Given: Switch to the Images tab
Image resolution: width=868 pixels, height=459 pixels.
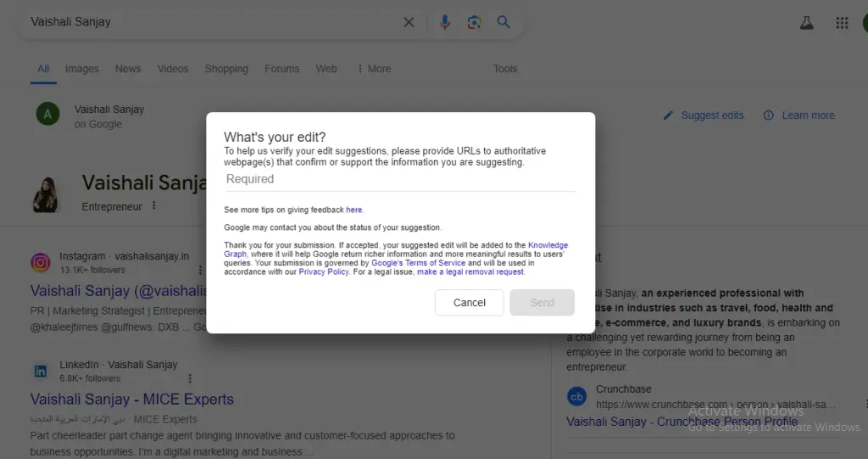Looking at the screenshot, I should click(x=82, y=69).
